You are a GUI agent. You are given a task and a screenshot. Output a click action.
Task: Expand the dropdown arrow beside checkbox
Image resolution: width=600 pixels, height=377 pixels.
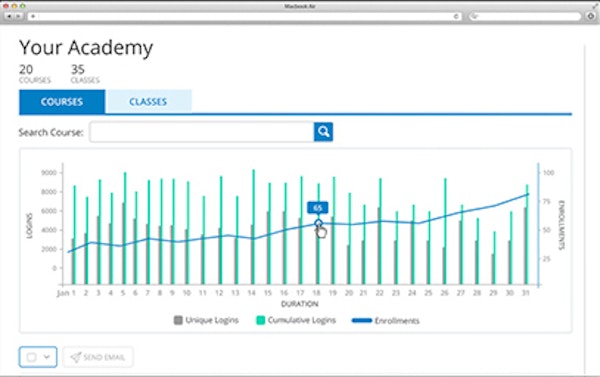47,357
